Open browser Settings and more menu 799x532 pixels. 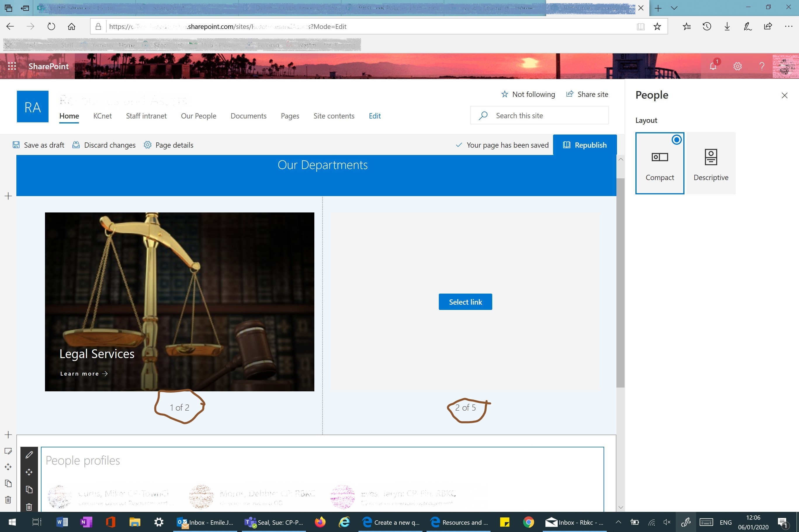(x=788, y=27)
